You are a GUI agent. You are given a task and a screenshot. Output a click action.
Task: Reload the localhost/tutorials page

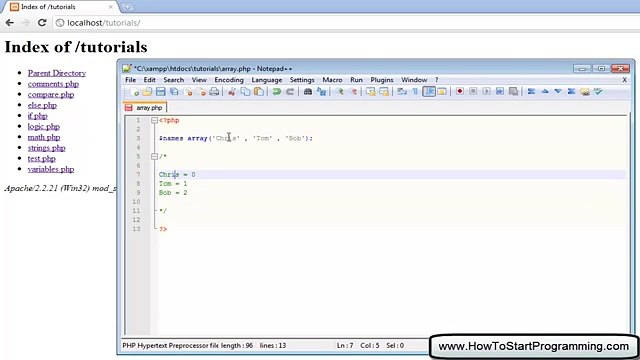pyautogui.click(x=42, y=23)
